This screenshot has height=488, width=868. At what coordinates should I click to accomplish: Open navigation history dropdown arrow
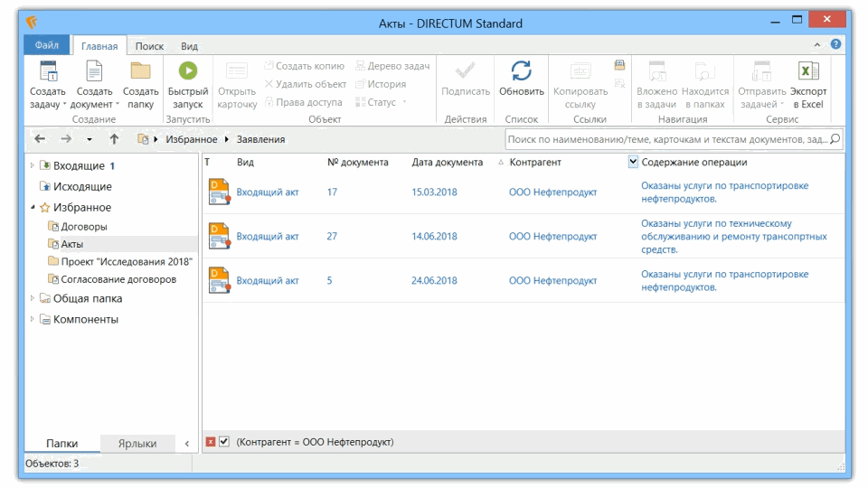90,140
